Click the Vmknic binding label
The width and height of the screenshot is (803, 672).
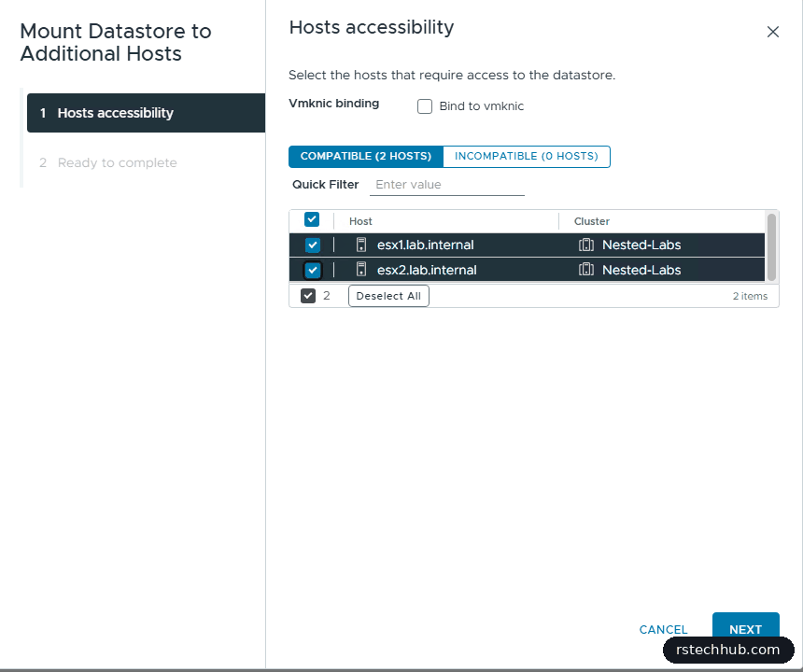334,104
